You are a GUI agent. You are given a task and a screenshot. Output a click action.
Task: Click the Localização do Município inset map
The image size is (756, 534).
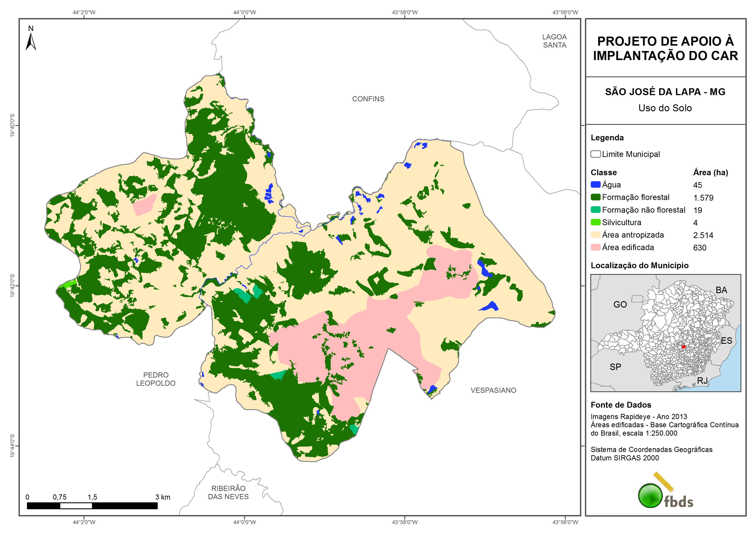(x=666, y=333)
